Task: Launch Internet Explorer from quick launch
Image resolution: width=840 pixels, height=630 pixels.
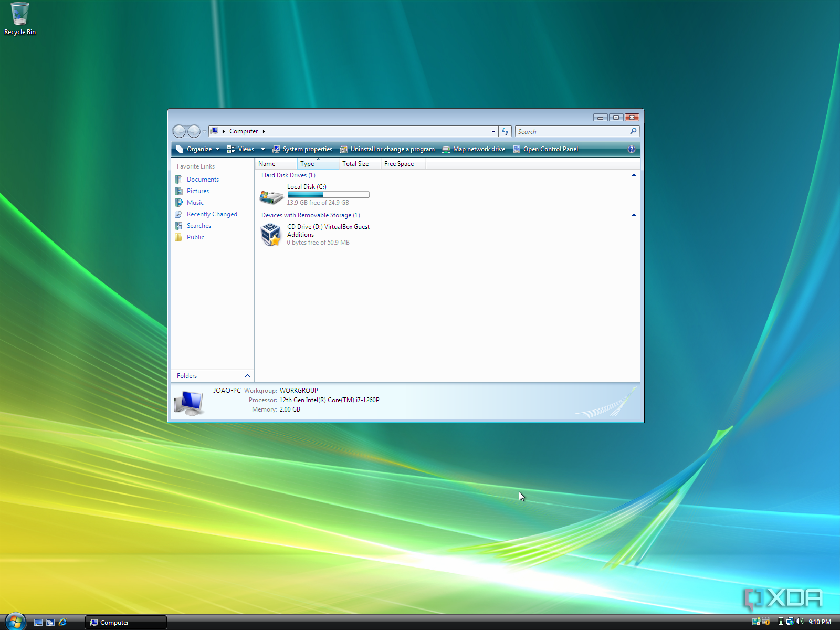Action: click(x=63, y=622)
